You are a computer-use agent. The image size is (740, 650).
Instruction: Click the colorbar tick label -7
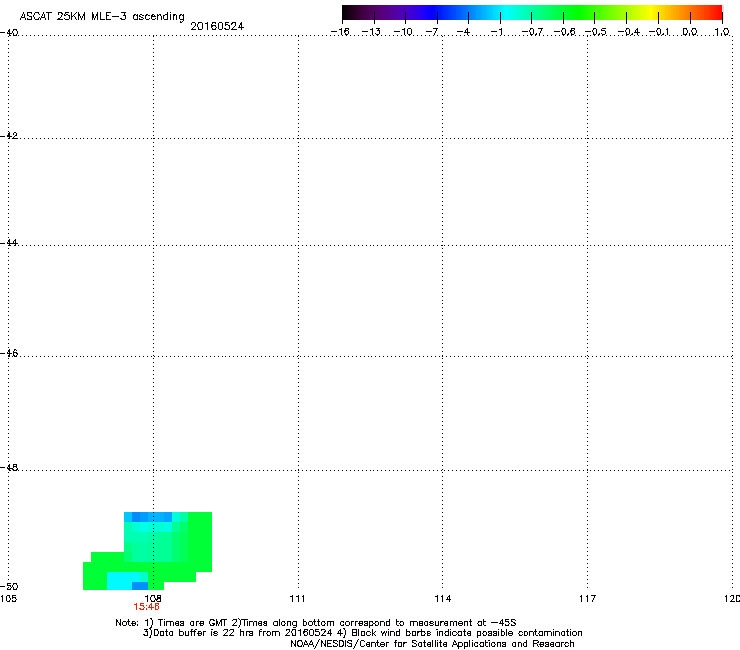432,32
